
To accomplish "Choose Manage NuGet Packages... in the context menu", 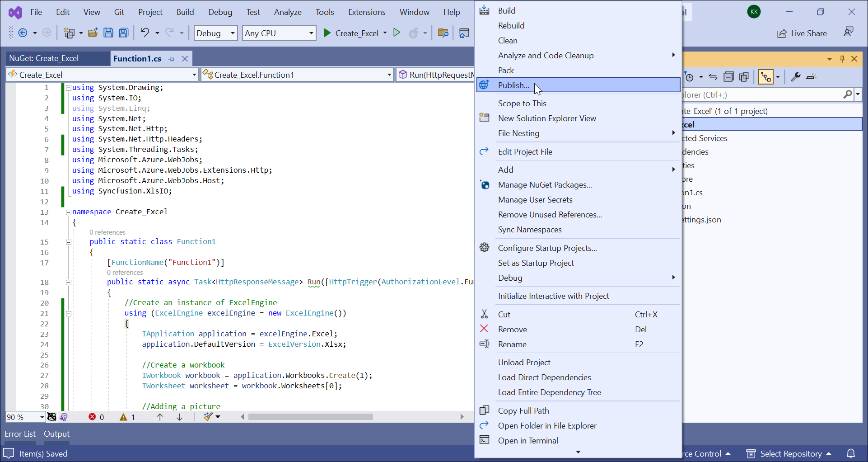I will [578, 184].
